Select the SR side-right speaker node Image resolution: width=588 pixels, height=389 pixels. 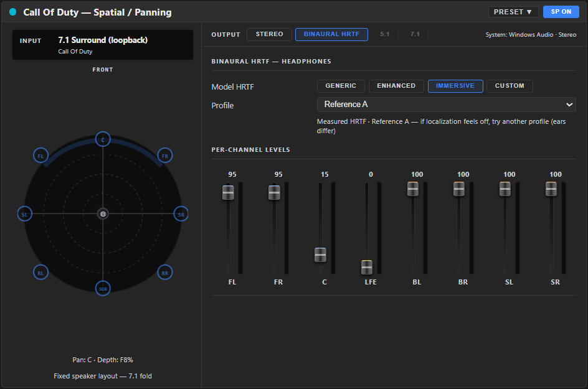pyautogui.click(x=181, y=214)
